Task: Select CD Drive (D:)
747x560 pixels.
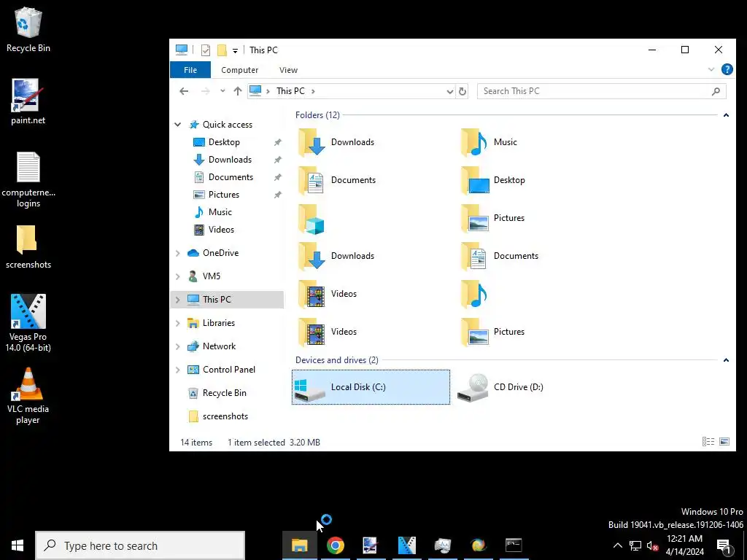Action: tap(500, 387)
